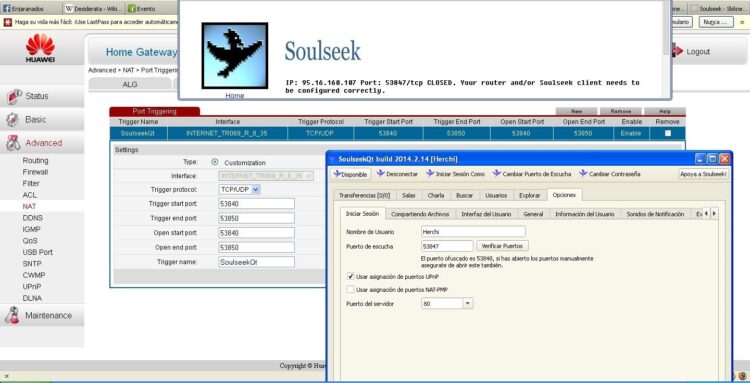Open Información del Usuario sub-tab
This screenshot has width=750, height=383.
[585, 214]
